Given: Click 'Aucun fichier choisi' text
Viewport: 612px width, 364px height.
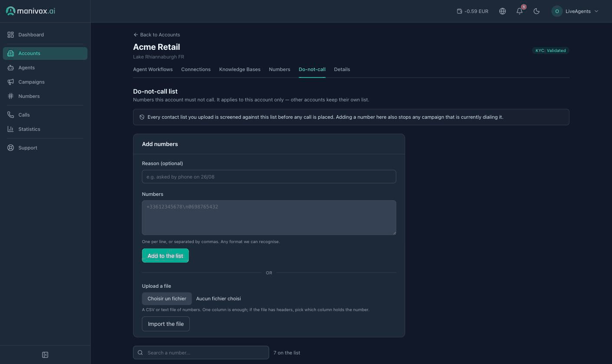Looking at the screenshot, I should 218,299.
